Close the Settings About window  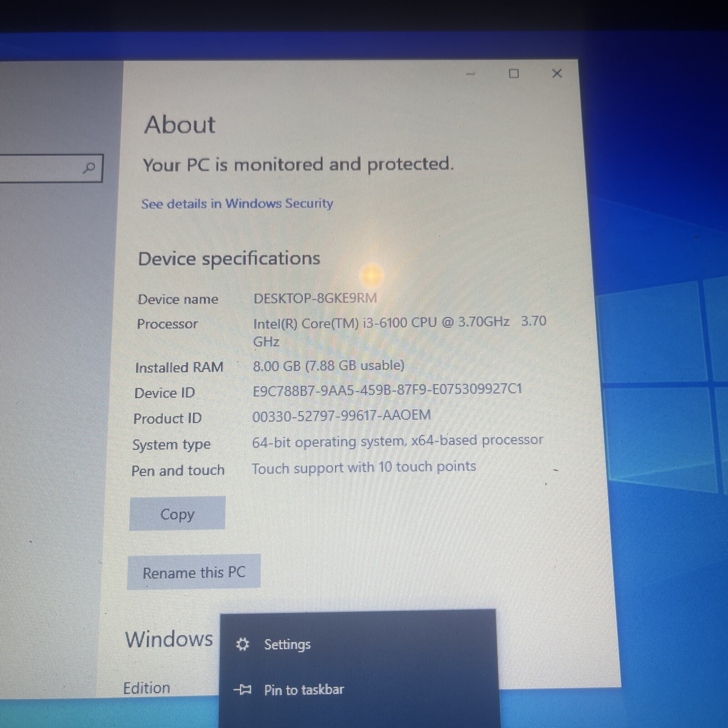click(x=557, y=73)
